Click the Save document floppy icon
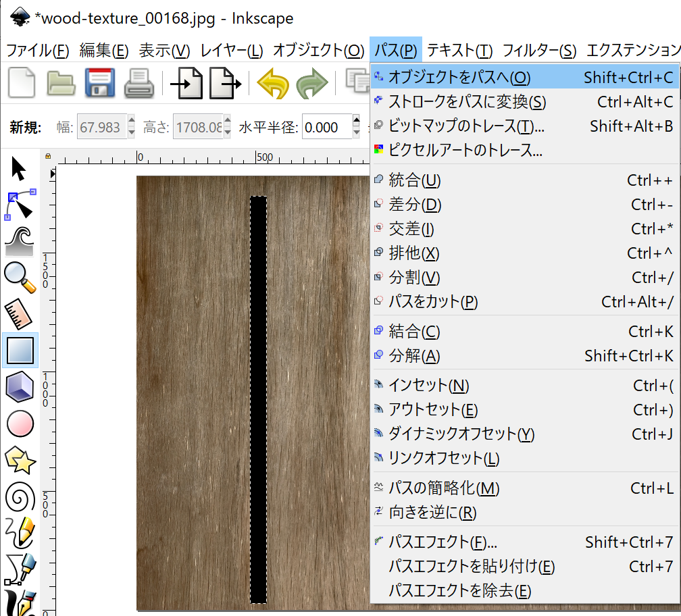681x616 pixels. [x=101, y=84]
